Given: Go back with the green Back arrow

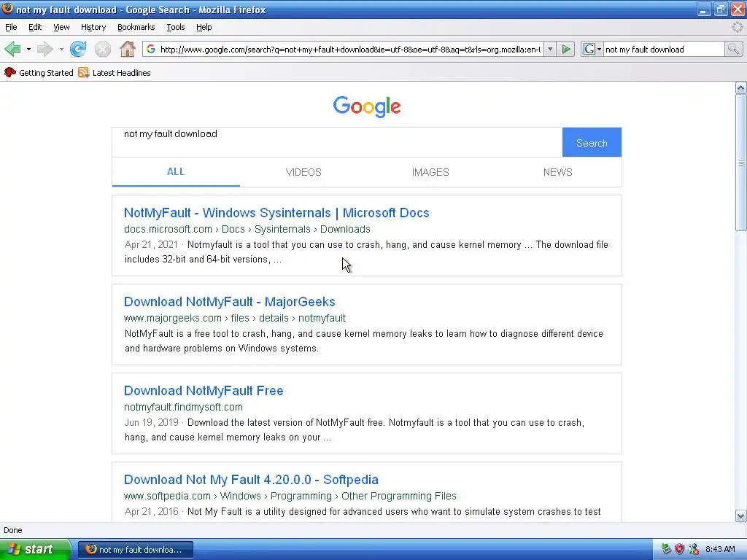Looking at the screenshot, I should pyautogui.click(x=13, y=49).
